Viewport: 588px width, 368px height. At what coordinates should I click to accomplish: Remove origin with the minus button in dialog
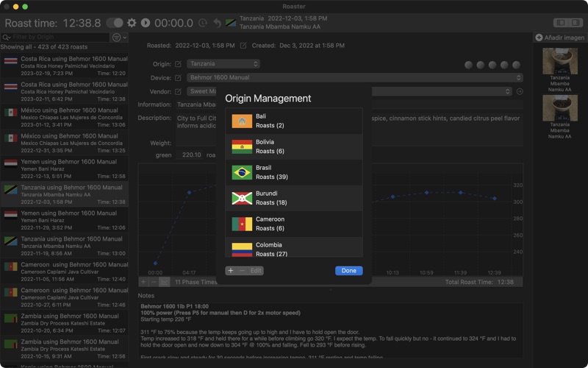tap(243, 271)
